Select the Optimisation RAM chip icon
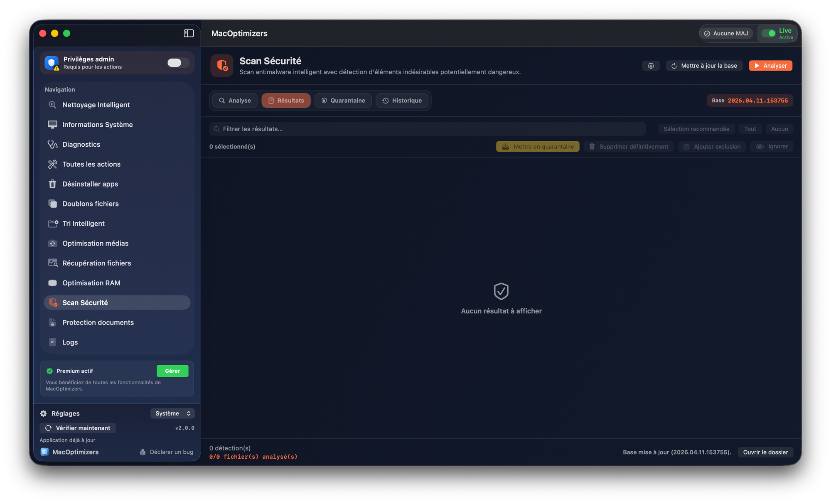This screenshot has width=831, height=504. 52,283
